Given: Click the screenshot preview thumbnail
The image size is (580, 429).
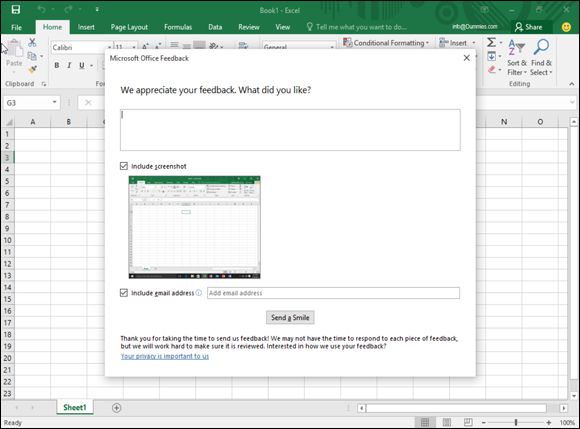Looking at the screenshot, I should (x=195, y=227).
